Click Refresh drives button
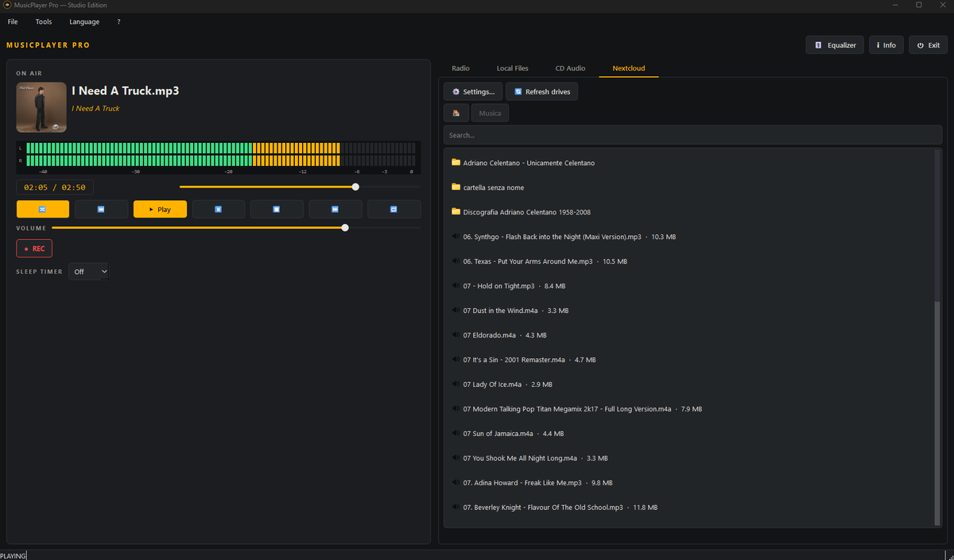Screen dimensions: 954x560 pyautogui.click(x=542, y=91)
